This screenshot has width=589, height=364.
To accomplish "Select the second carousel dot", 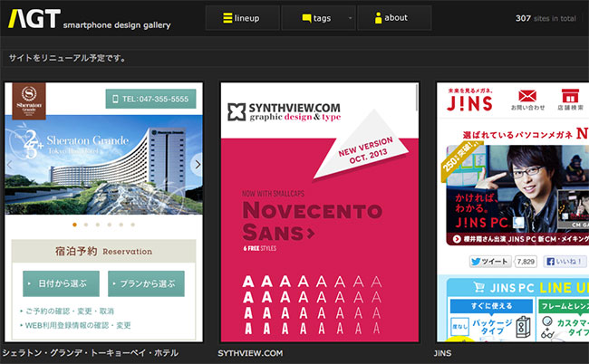I will point(86,225).
